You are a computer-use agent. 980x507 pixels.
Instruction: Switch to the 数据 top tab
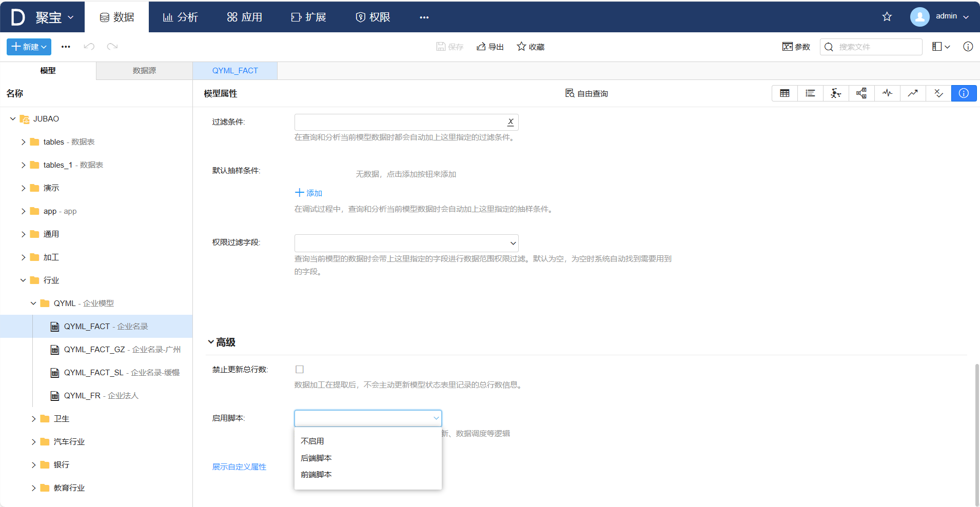[116, 17]
